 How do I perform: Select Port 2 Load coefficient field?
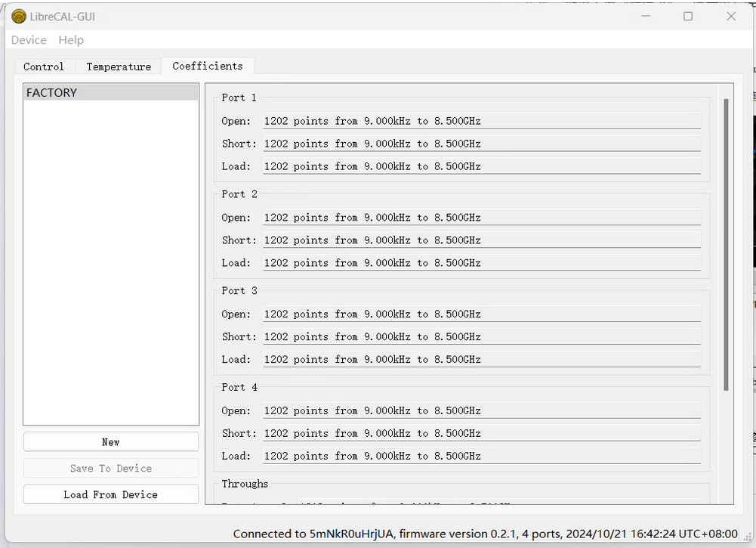(x=481, y=263)
